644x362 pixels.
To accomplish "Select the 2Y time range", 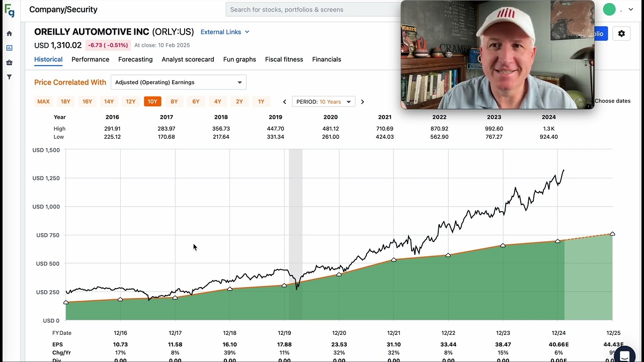I will [239, 102].
